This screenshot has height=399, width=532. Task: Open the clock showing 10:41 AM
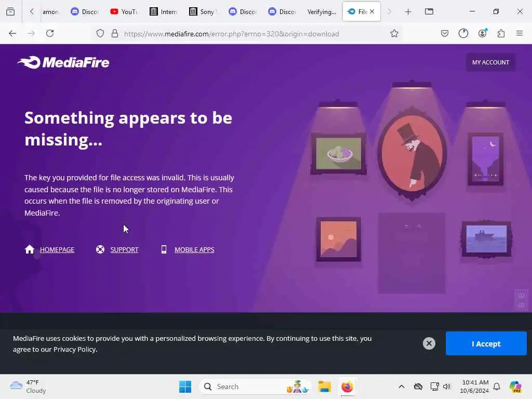tap(474, 387)
